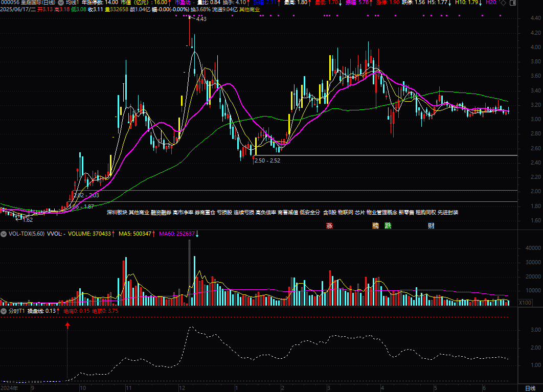Click the 量332658 readout in header
This screenshot has height=392, width=543.
(x=117, y=9)
